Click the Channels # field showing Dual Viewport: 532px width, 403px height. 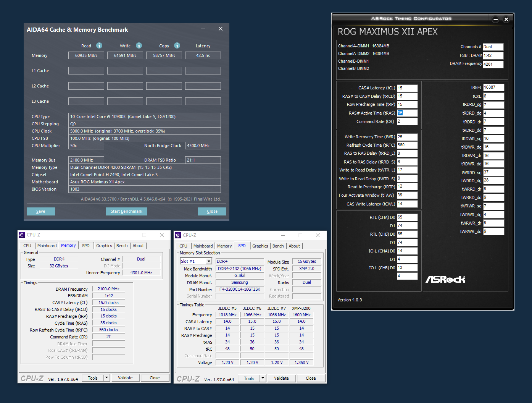pyautogui.click(x=493, y=47)
